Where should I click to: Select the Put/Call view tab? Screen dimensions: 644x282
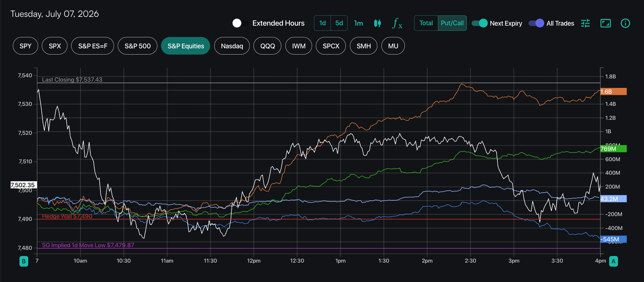tap(452, 23)
